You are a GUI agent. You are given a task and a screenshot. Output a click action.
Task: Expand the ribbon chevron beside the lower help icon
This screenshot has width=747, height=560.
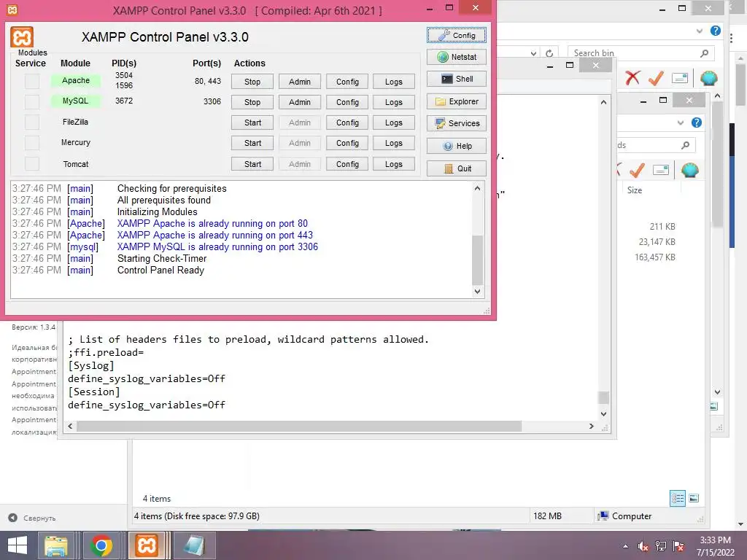[x=681, y=122]
